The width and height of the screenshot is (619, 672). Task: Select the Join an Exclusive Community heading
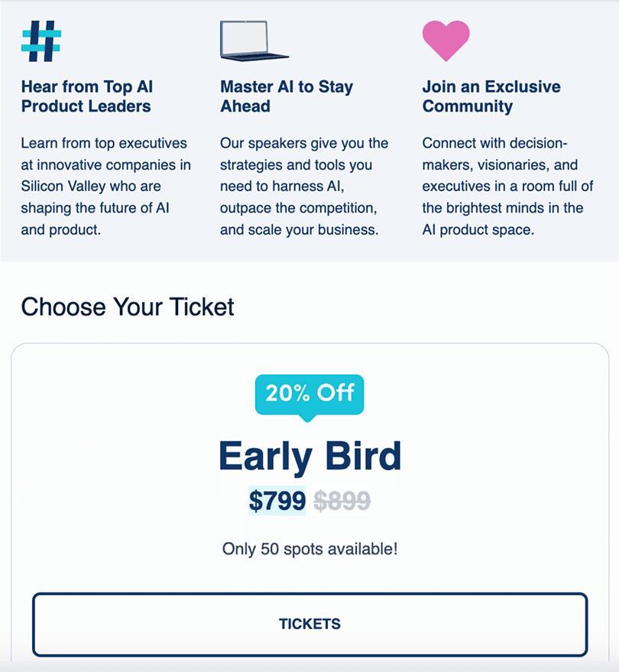click(x=491, y=96)
